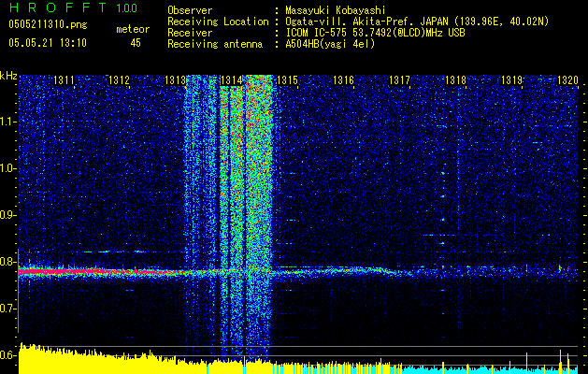Click the ICOM IC-575 receiver text
Screen dimensions: 588x374
click(x=375, y=33)
